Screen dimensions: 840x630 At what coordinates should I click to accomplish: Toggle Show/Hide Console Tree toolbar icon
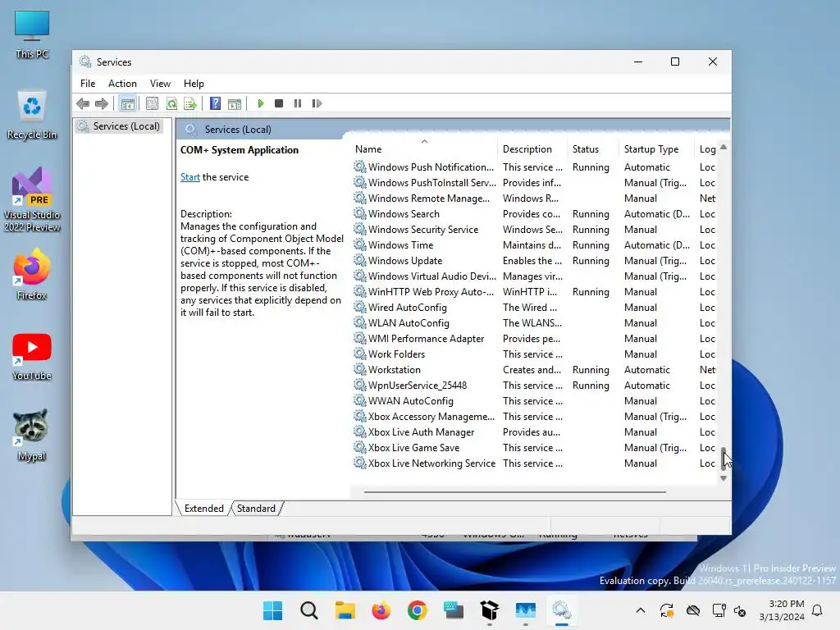127,103
